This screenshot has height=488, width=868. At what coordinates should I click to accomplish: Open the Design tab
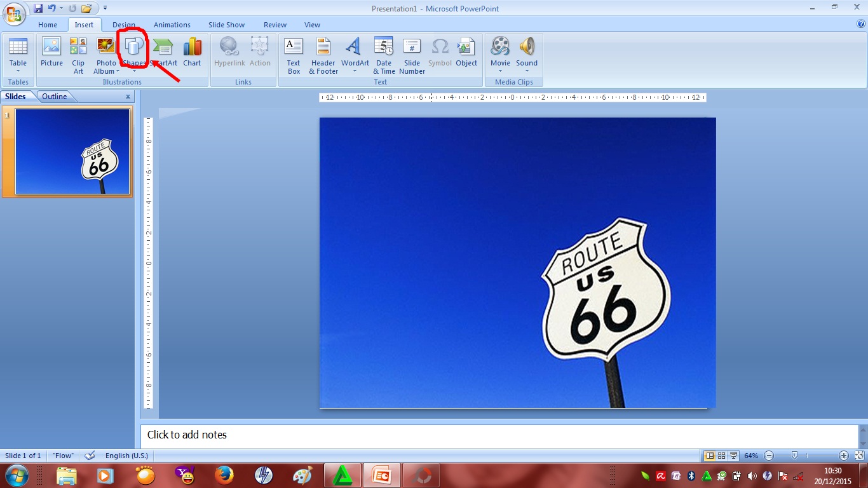coord(124,25)
